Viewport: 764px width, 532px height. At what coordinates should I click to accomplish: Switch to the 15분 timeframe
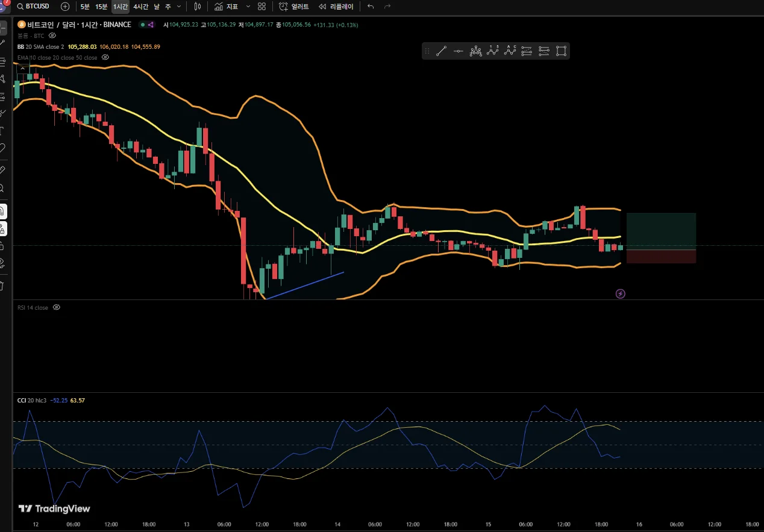point(101,7)
